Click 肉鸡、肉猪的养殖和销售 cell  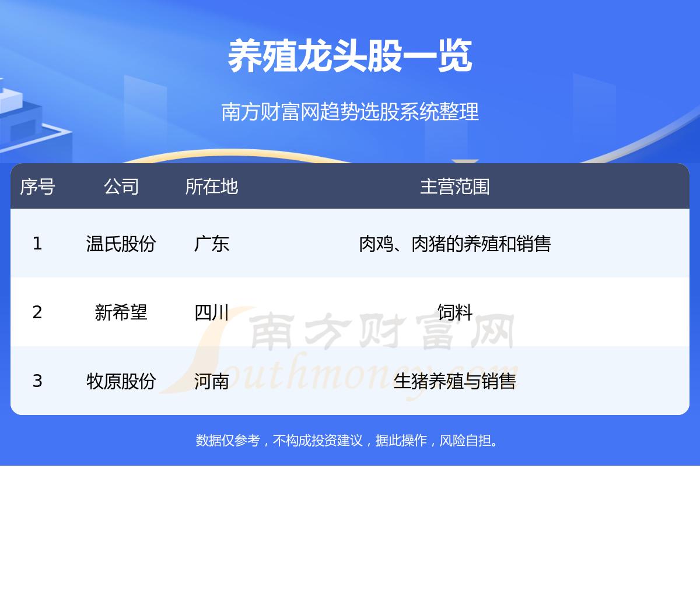coord(455,243)
